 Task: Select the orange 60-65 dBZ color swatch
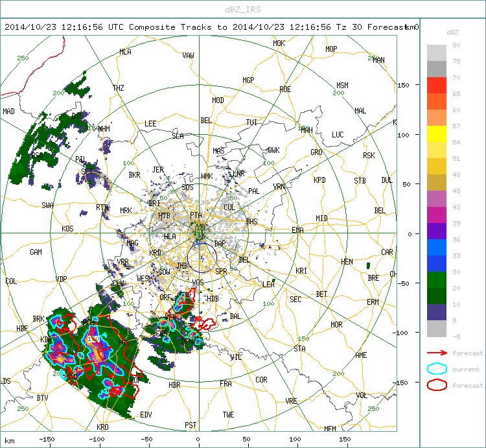436,101
